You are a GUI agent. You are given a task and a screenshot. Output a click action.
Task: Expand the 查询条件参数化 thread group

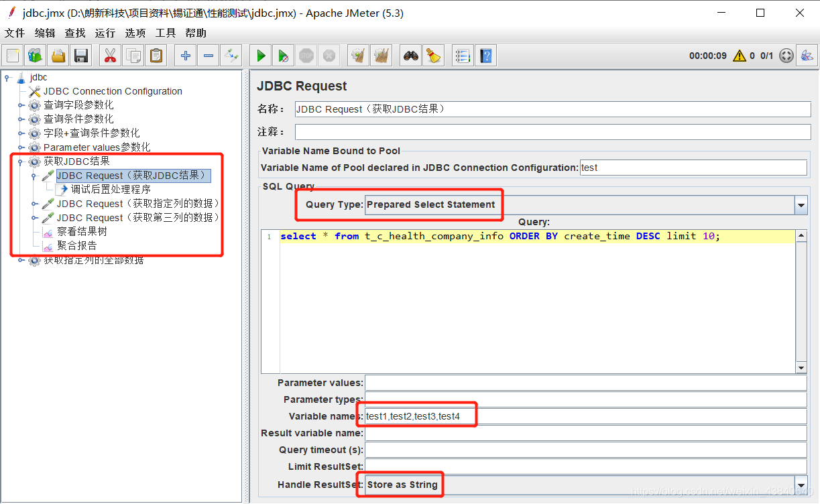pos(21,119)
